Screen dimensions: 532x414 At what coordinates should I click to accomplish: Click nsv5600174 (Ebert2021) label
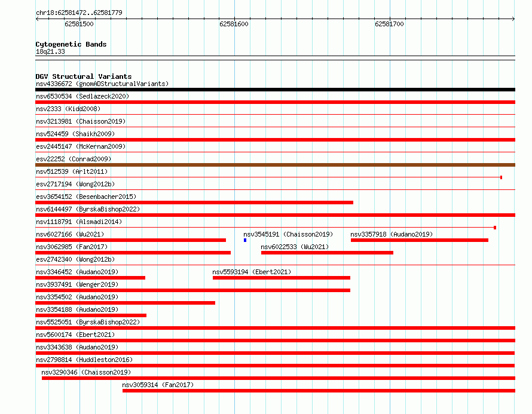click(75, 335)
